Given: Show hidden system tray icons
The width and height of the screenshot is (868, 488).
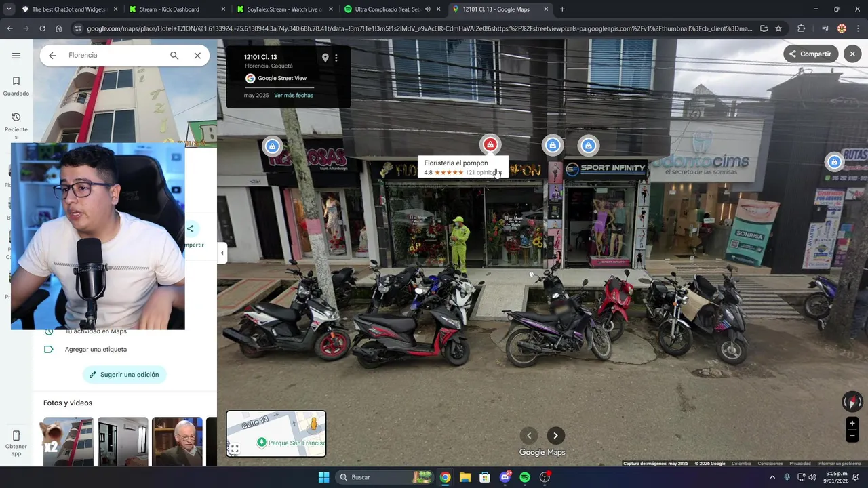Looking at the screenshot, I should pos(772,477).
